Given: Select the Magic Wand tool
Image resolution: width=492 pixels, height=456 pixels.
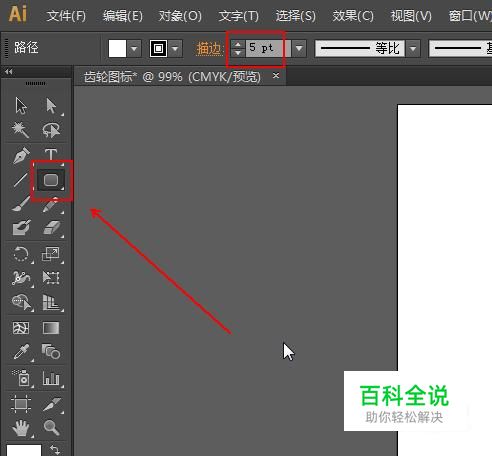Looking at the screenshot, I should coord(21,130).
